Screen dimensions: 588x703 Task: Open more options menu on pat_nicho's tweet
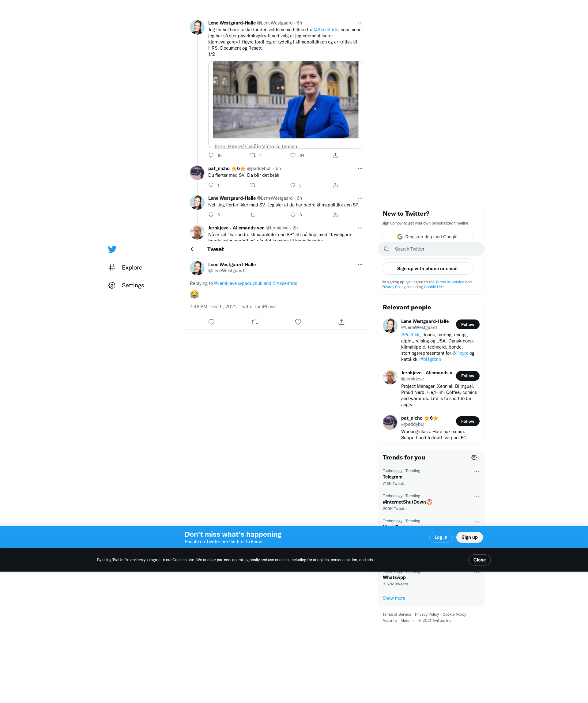pos(360,168)
